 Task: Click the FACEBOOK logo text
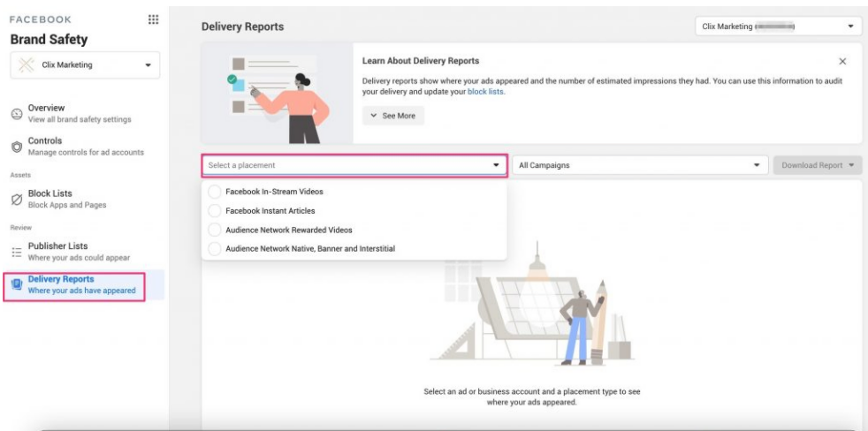point(41,19)
